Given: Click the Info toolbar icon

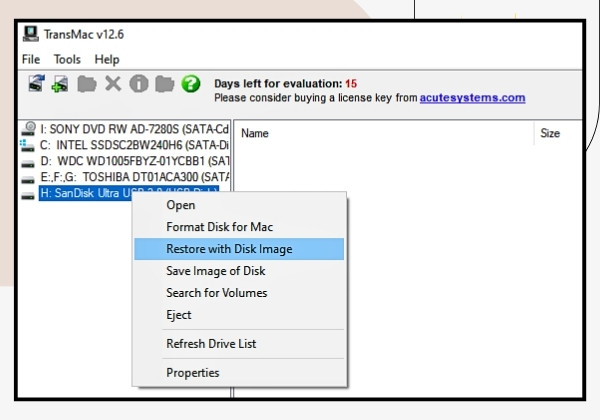Looking at the screenshot, I should coord(139,83).
